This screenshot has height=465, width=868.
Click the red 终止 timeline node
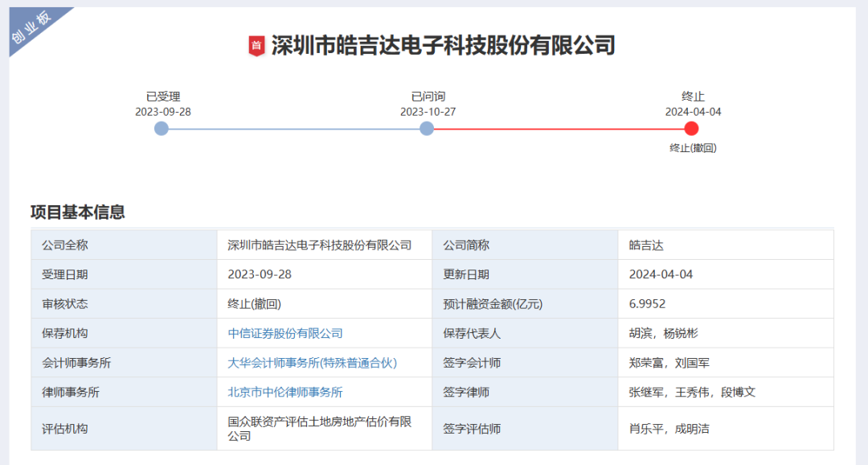coord(692,129)
